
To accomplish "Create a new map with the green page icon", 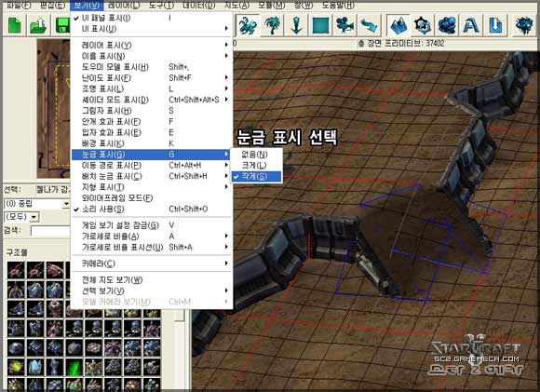I will coord(15,25).
